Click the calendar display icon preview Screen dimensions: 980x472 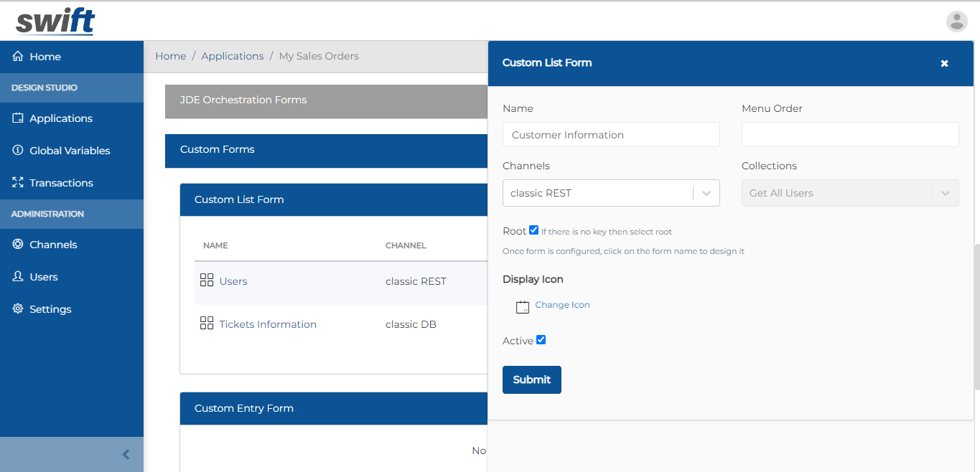[x=523, y=307]
